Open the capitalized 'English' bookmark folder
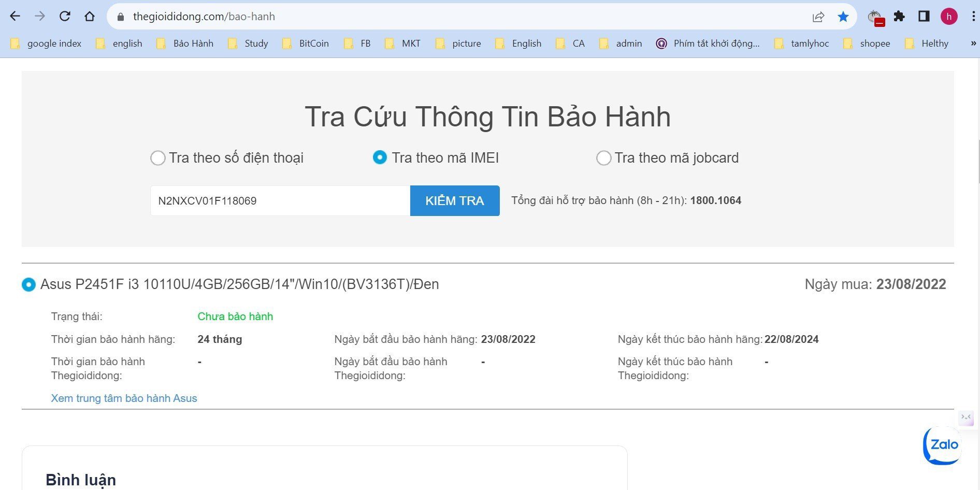 pyautogui.click(x=518, y=44)
